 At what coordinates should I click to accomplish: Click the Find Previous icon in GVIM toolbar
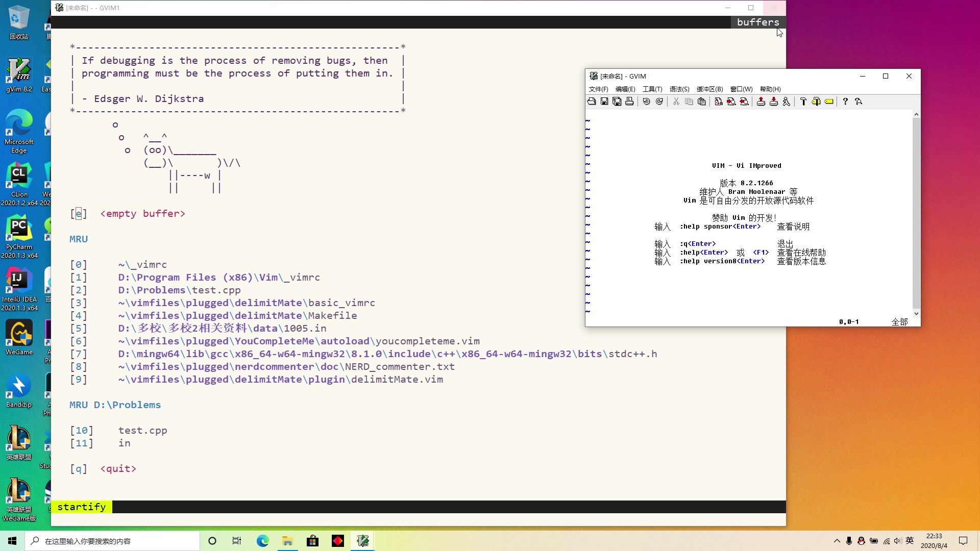coord(744,102)
